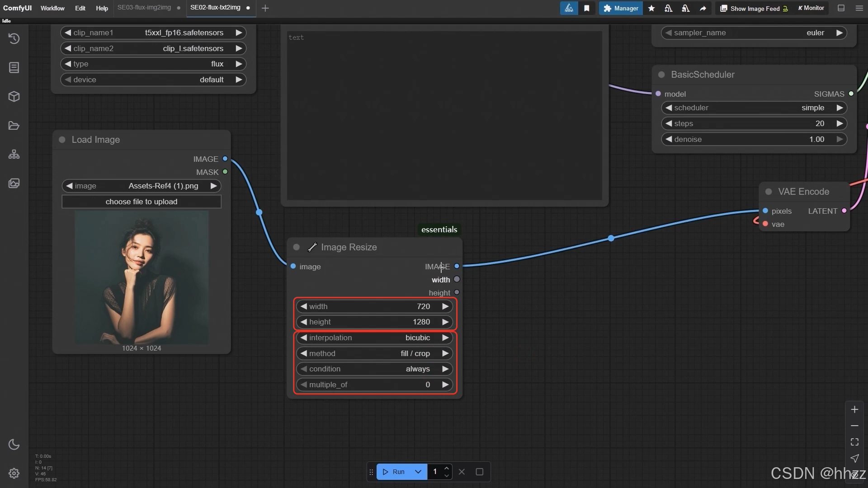
Task: Switch to SE03-flux-img2img tab
Action: [144, 8]
